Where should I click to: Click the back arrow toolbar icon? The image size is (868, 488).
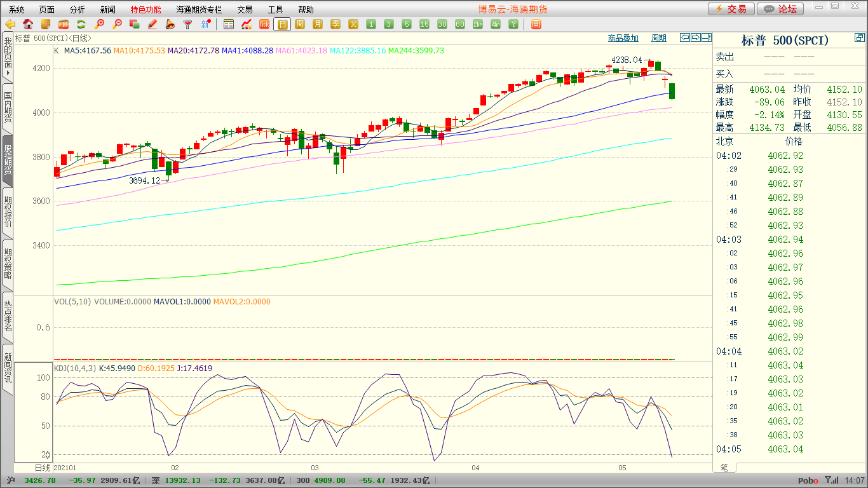point(10,24)
